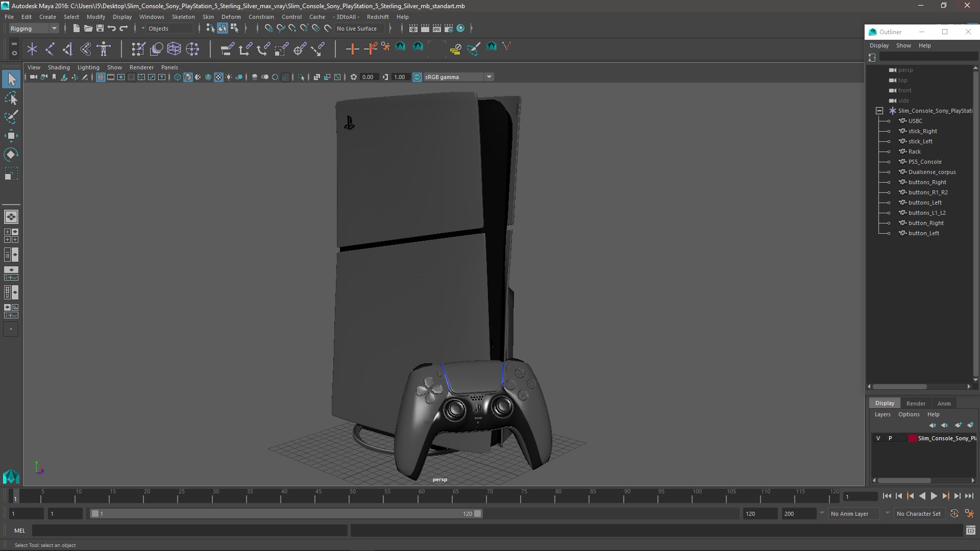Image resolution: width=980 pixels, height=551 pixels.
Task: Choose the Rotate tool in toolbox
Action: point(11,155)
